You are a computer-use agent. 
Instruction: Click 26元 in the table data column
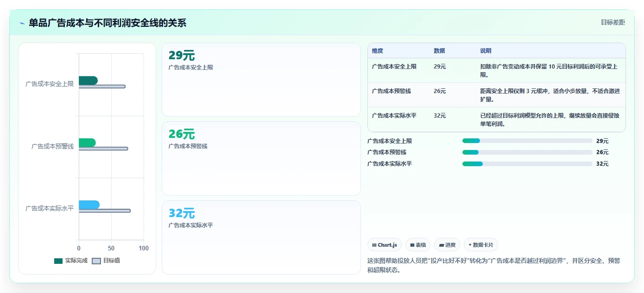[440, 91]
